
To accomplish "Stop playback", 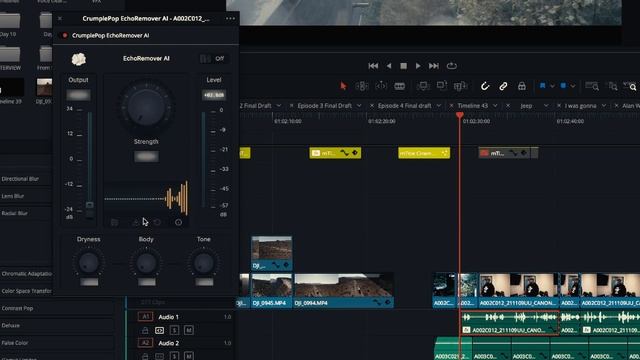I will coord(403,66).
